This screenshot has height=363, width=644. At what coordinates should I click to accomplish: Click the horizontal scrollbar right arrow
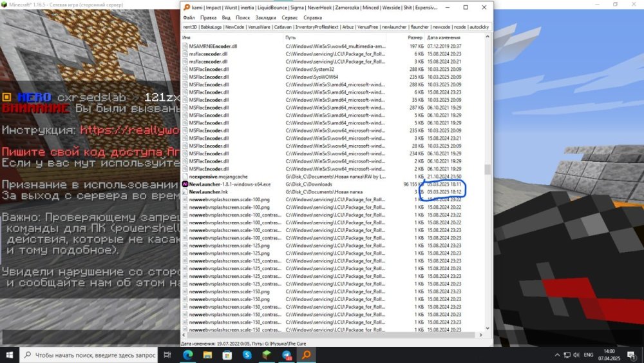(481, 335)
